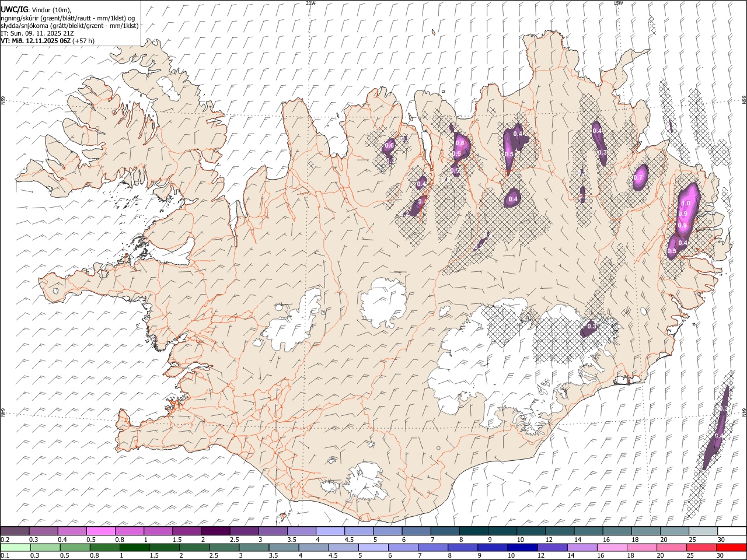Click the 'slydda/snjókoma' legend description line

69,25
